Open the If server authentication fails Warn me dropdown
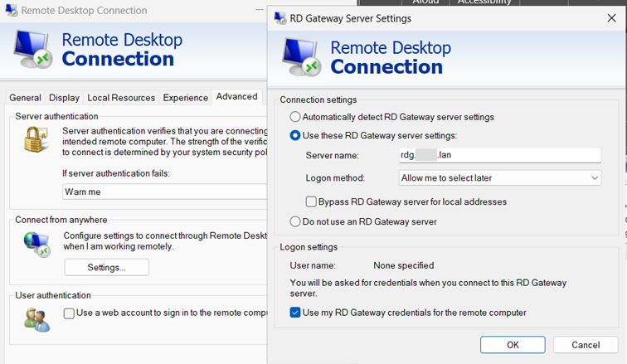The height and width of the screenshot is (364, 627). coord(165,192)
